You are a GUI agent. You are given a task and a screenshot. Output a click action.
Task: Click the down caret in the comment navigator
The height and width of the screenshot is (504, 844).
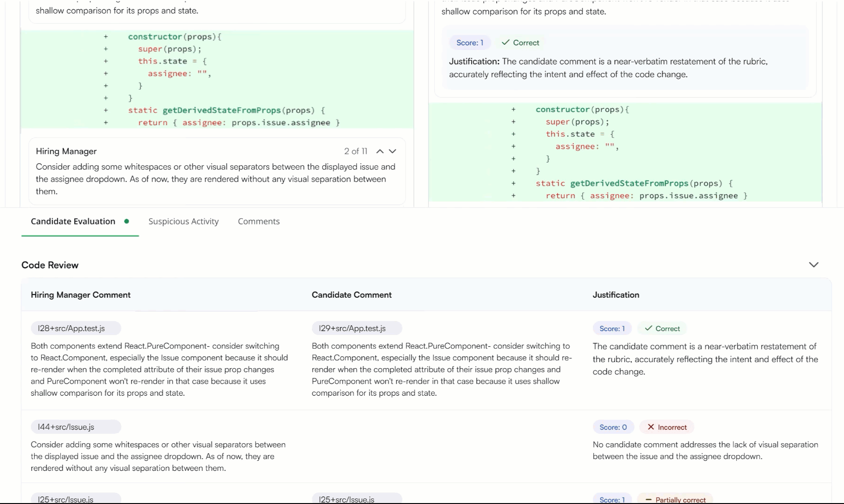(x=392, y=151)
